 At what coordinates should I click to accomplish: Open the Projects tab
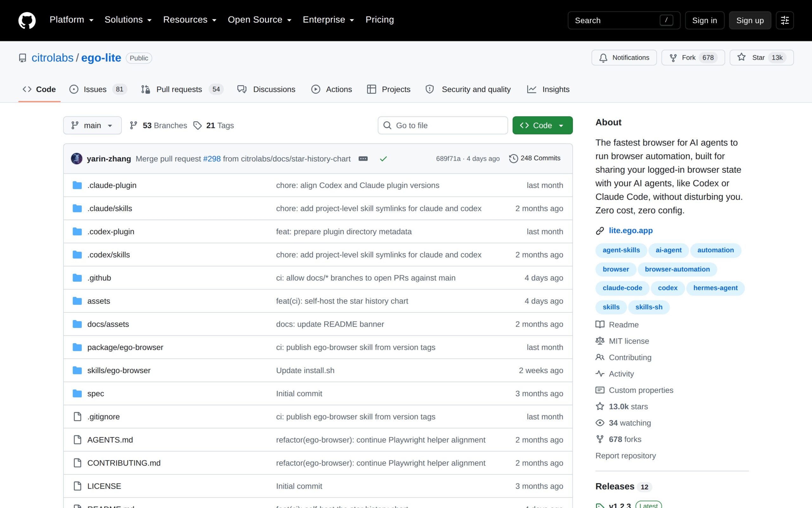(389, 89)
